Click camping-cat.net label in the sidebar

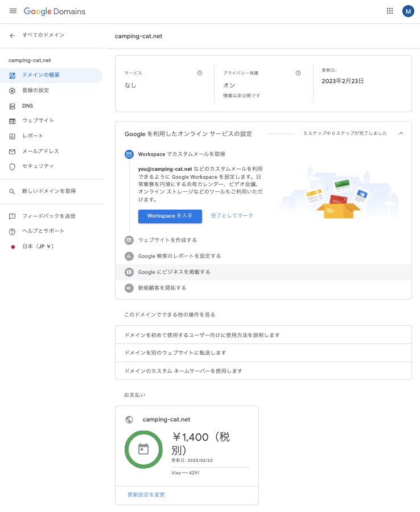pos(30,60)
